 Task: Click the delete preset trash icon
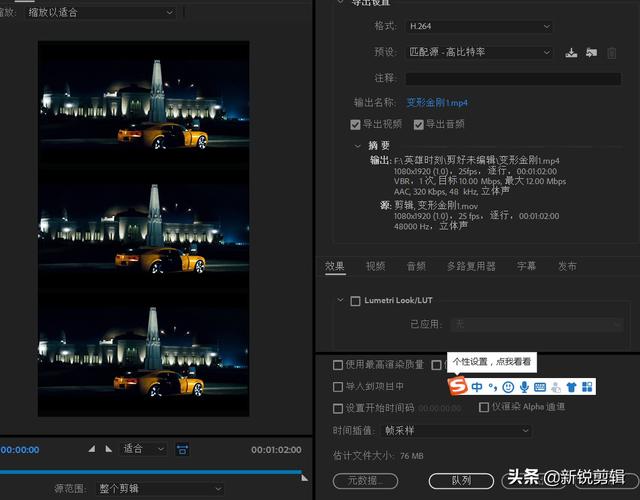click(611, 53)
